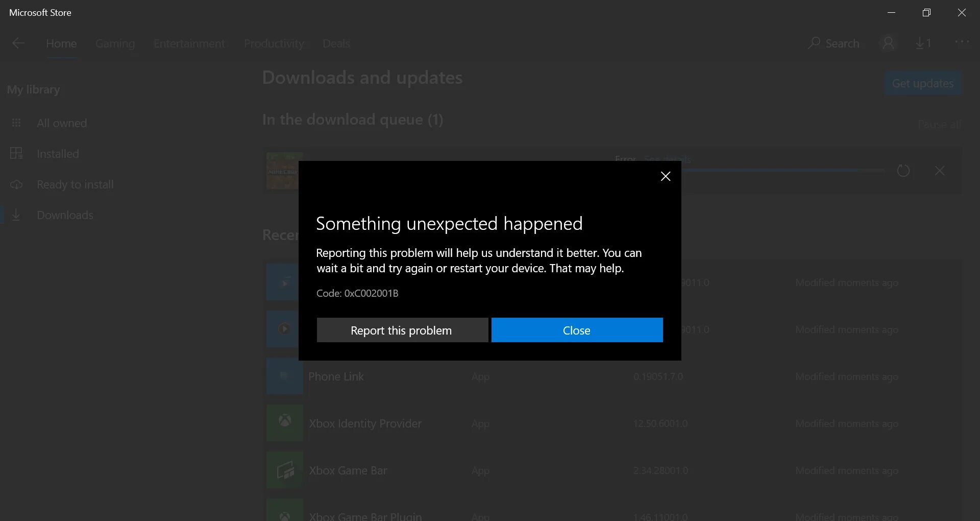Screen dimensions: 980x521
Task: Select All owned in My library
Action: click(x=62, y=123)
